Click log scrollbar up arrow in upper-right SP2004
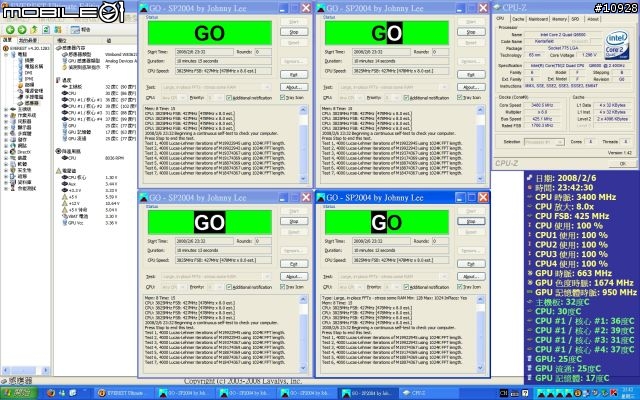Image resolution: width=640 pixels, height=400 pixels. pos(480,110)
